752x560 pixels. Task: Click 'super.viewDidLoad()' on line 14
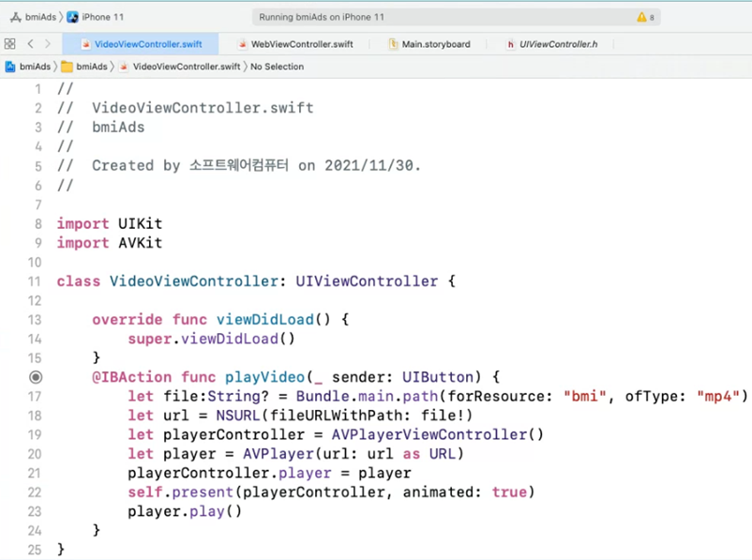click(212, 339)
